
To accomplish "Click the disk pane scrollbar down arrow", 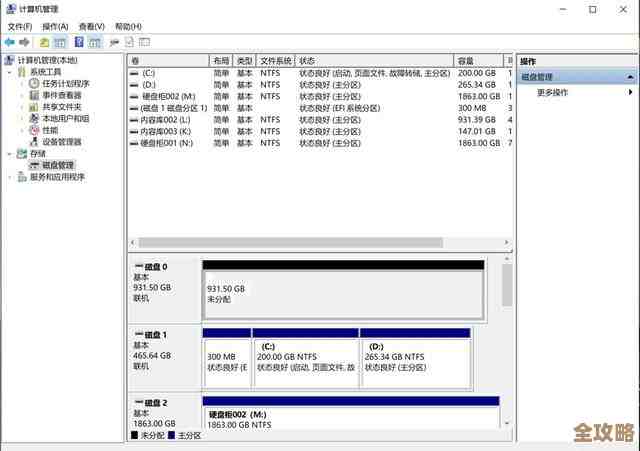I will pyautogui.click(x=507, y=423).
